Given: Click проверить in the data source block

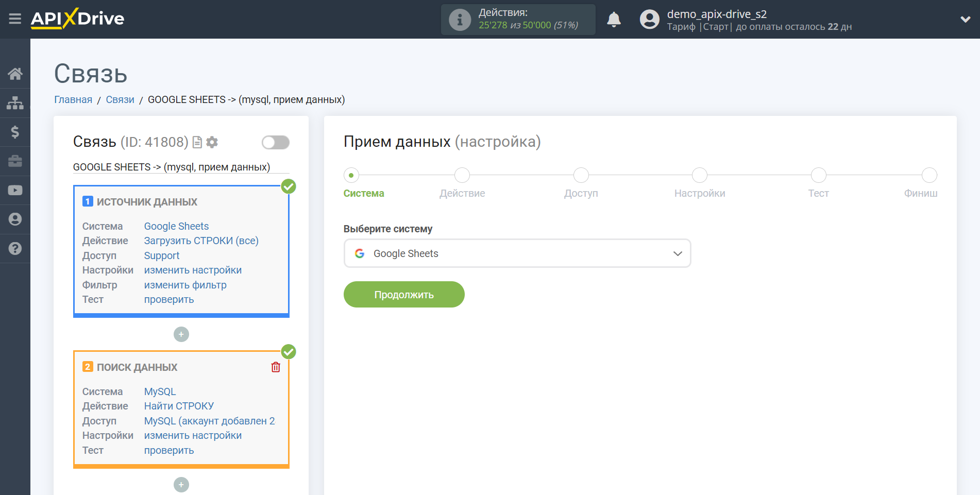Looking at the screenshot, I should [169, 299].
